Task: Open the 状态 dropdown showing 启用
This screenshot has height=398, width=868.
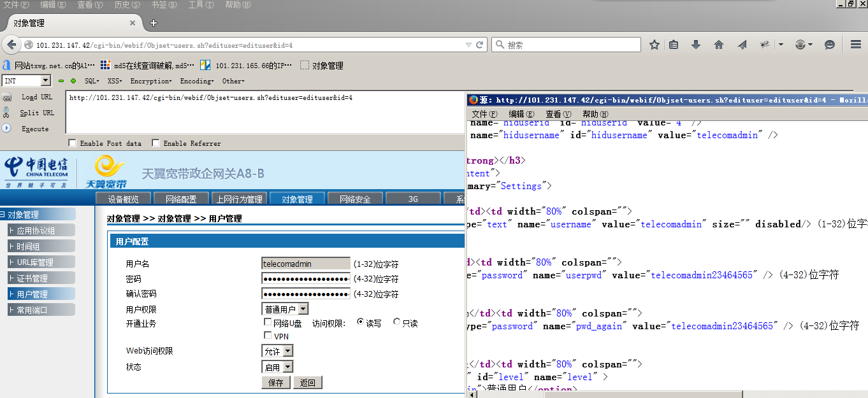Action: click(277, 367)
